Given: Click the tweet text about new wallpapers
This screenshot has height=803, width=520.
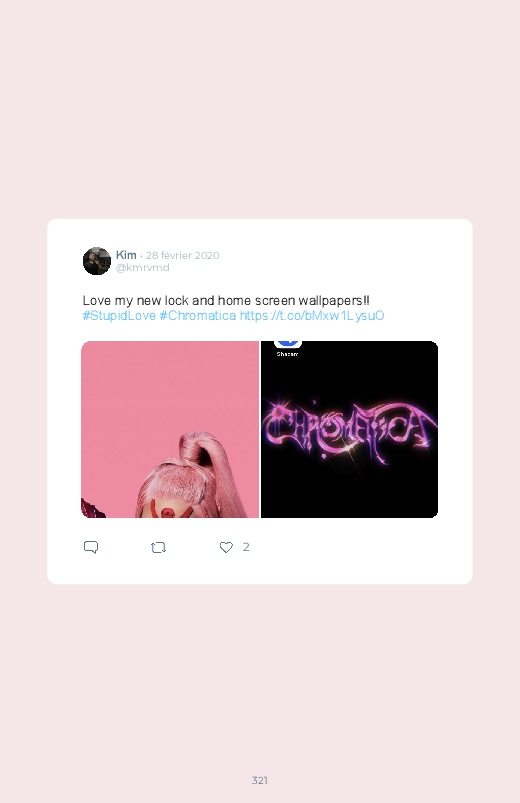Looking at the screenshot, I should (226, 300).
